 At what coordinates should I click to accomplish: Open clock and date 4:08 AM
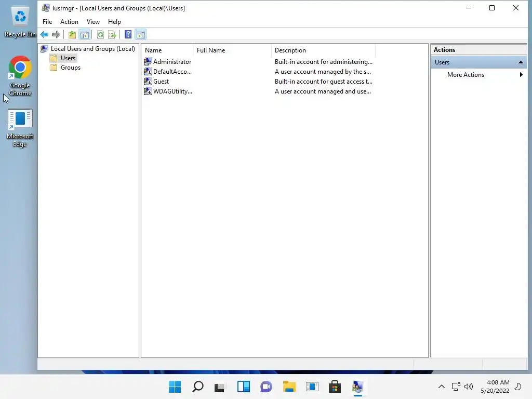click(x=495, y=387)
